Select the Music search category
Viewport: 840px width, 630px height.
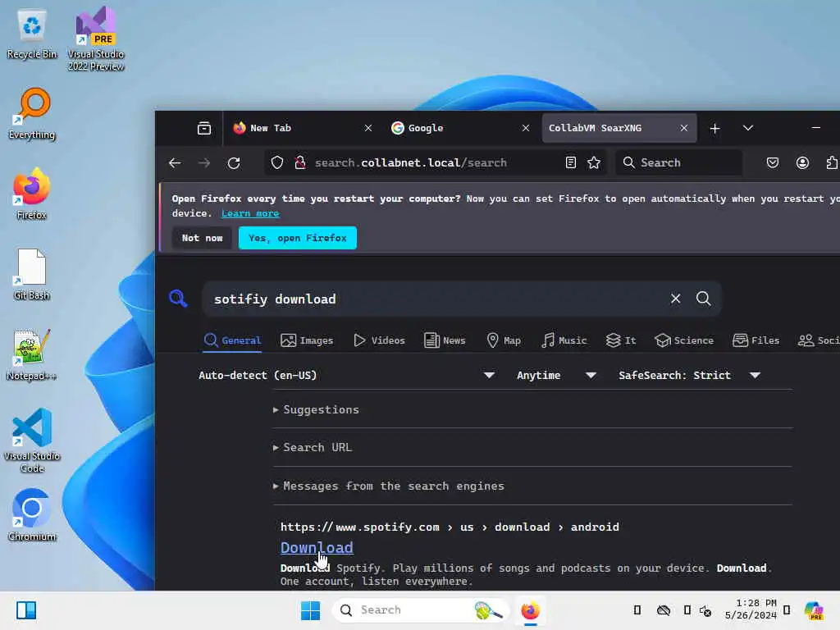pos(564,340)
